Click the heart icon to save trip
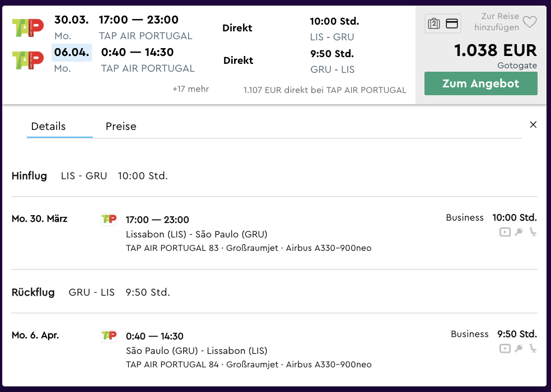The image size is (551, 392). pyautogui.click(x=530, y=22)
